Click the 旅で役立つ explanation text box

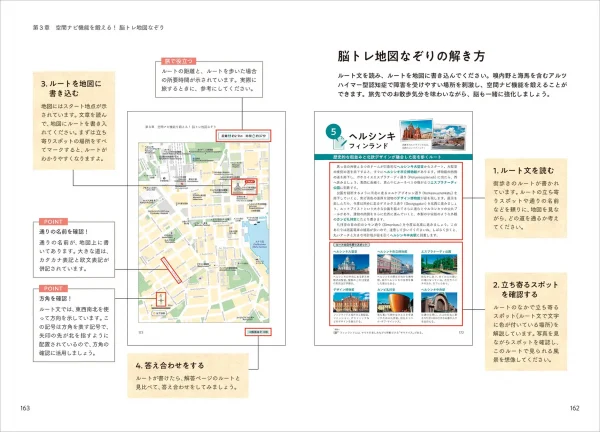pyautogui.click(x=209, y=80)
